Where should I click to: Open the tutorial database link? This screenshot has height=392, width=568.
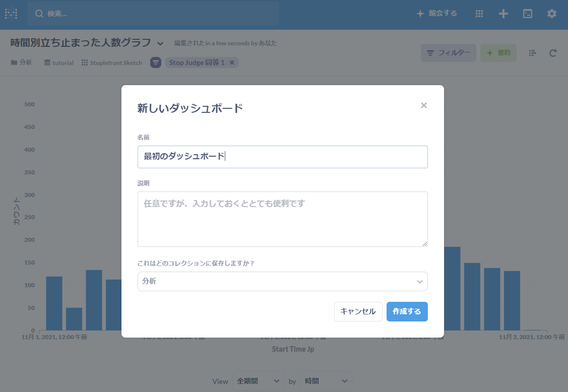(x=59, y=63)
